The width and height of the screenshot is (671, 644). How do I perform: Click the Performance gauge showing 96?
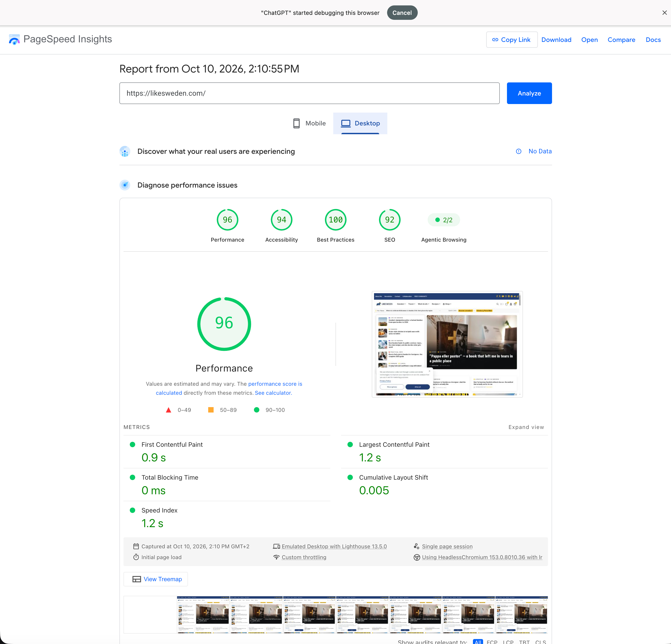(227, 220)
